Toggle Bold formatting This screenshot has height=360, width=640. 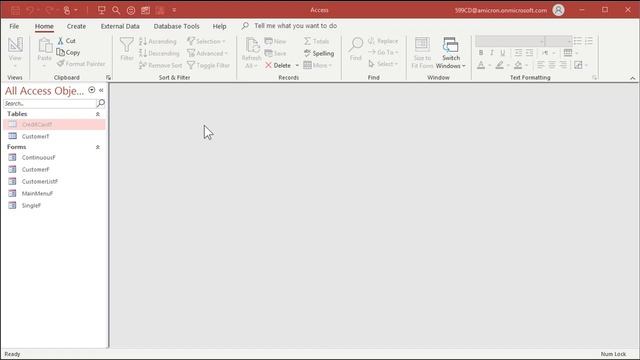481,53
